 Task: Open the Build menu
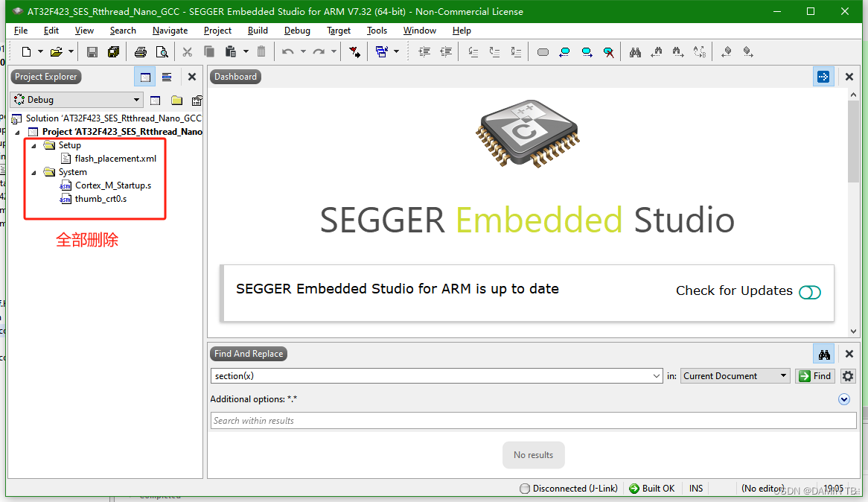pyautogui.click(x=258, y=31)
